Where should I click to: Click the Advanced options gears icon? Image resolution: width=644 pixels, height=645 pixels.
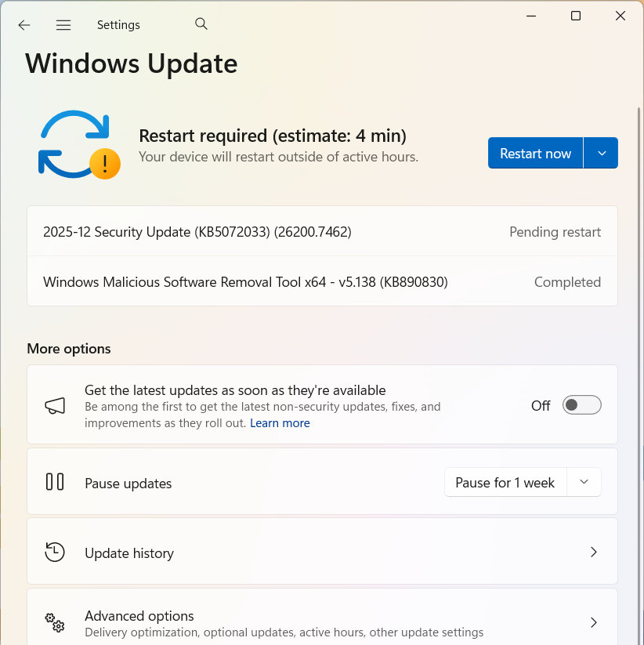(x=55, y=622)
